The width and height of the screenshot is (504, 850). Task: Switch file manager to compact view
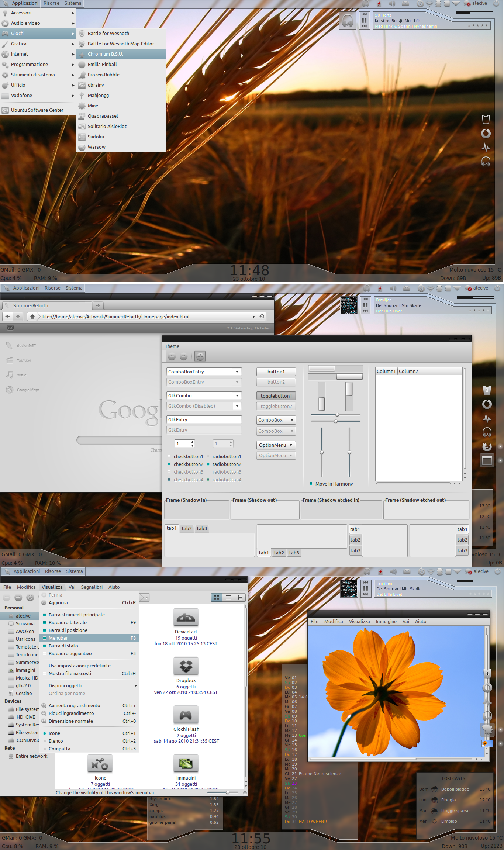click(240, 597)
